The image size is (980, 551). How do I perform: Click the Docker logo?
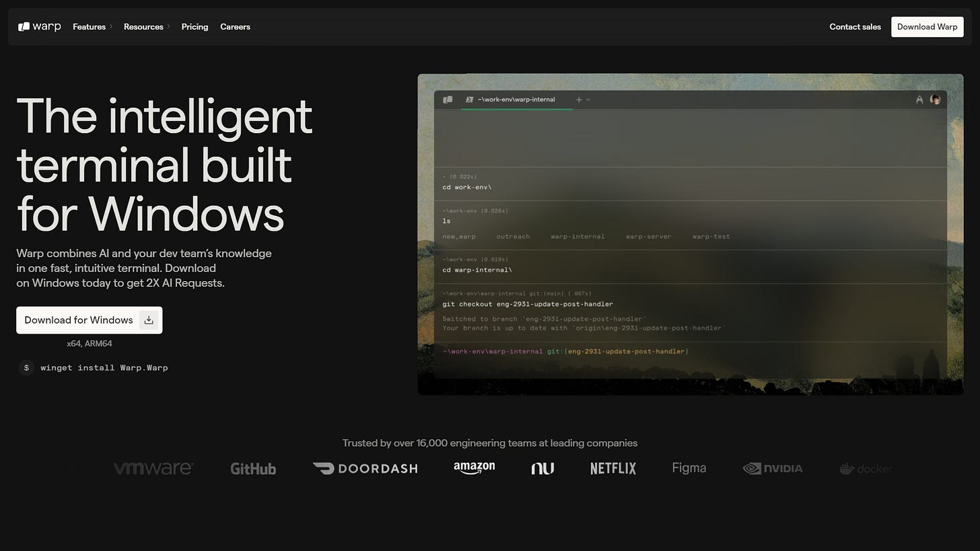[x=866, y=468]
